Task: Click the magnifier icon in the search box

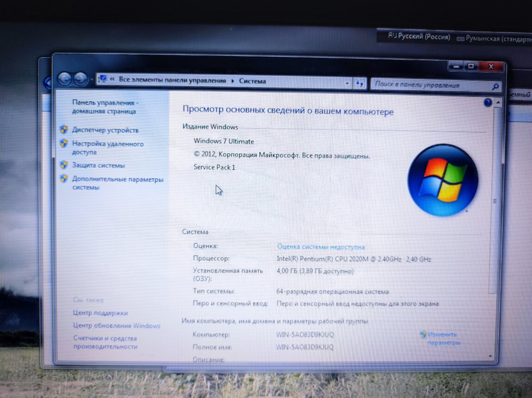Action: click(495, 86)
